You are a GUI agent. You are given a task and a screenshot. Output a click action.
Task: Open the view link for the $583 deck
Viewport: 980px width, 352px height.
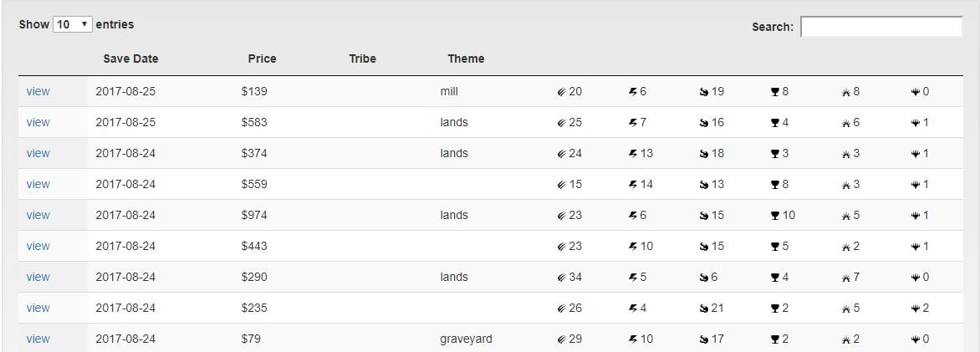38,123
